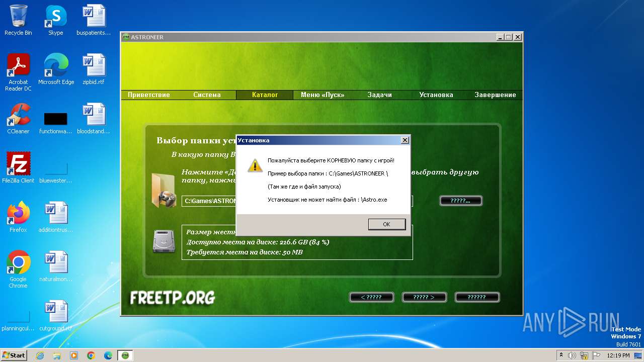Select the Каталог installer tab

(265, 95)
